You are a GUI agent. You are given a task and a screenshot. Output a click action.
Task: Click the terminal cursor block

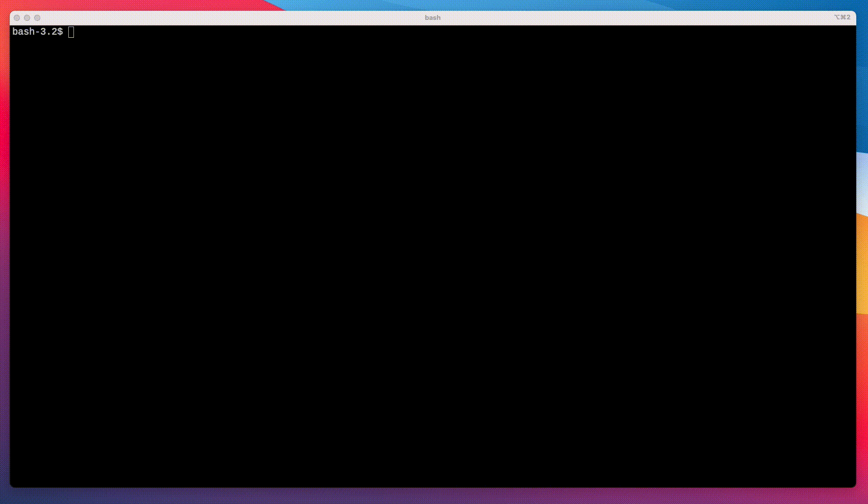(72, 32)
